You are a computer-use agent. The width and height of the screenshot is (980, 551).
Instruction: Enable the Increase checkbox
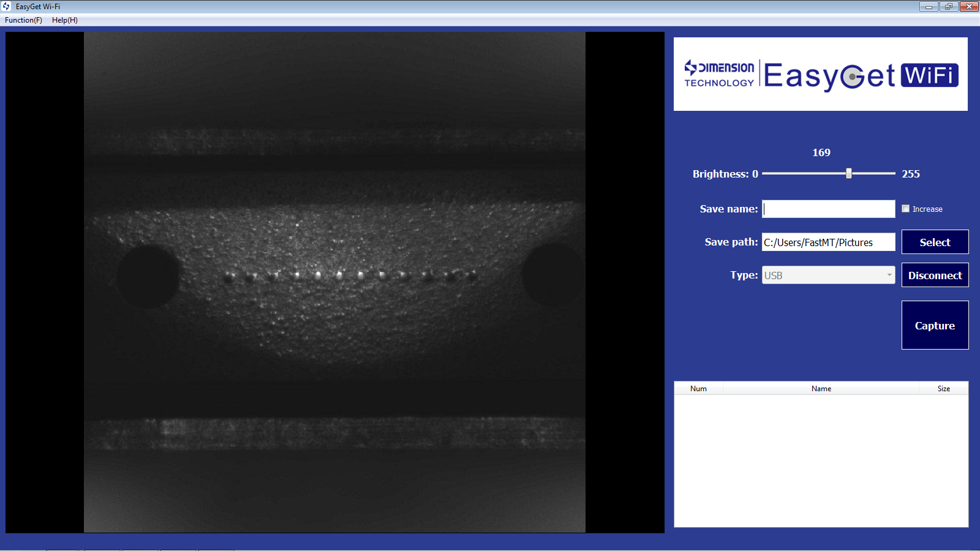[x=905, y=209]
